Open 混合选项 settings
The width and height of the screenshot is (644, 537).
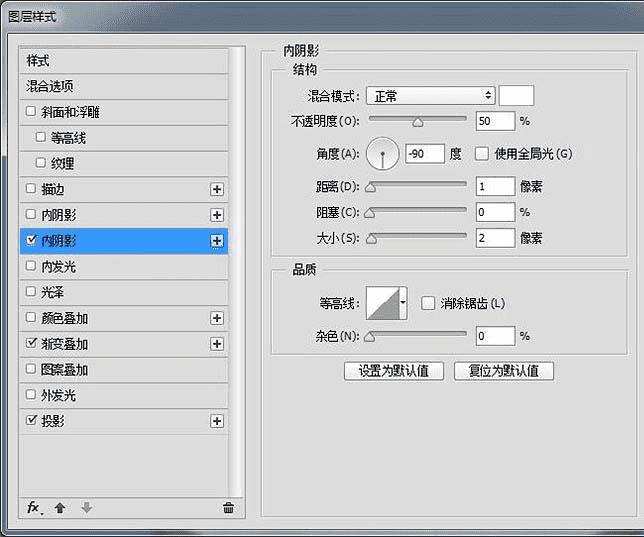pos(123,86)
